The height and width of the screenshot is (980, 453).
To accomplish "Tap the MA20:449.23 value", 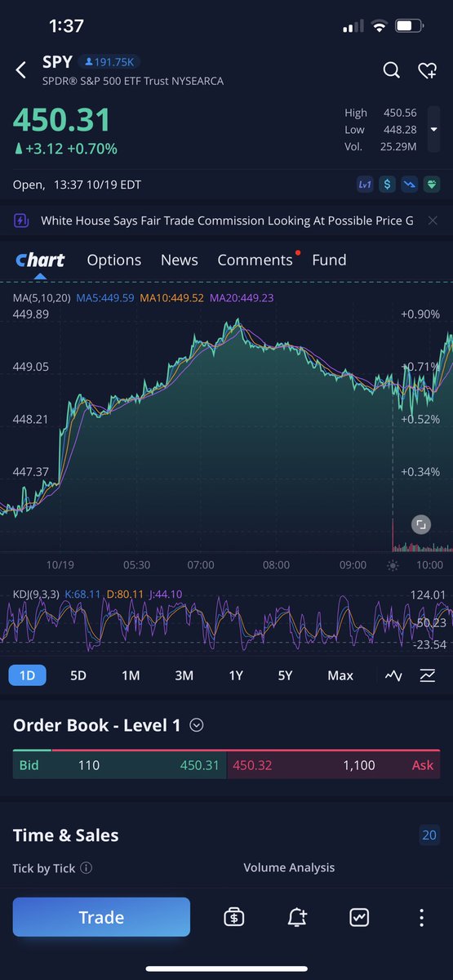I will [x=242, y=298].
